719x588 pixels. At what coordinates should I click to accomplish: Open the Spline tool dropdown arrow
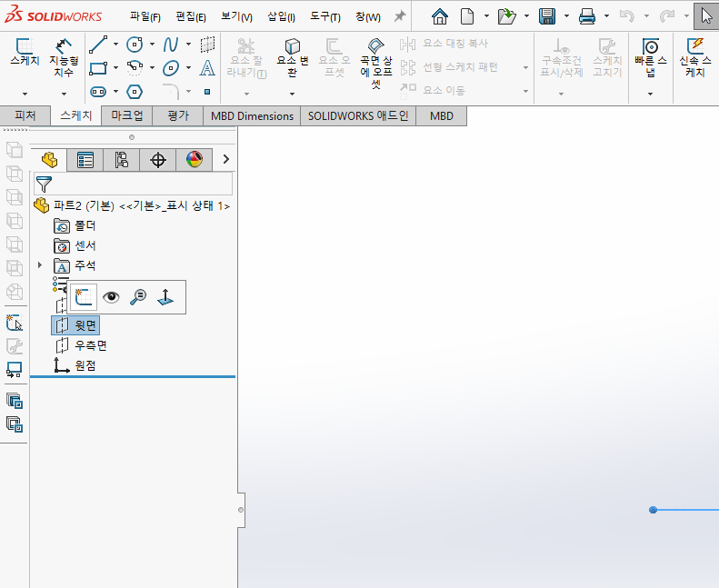(188, 45)
